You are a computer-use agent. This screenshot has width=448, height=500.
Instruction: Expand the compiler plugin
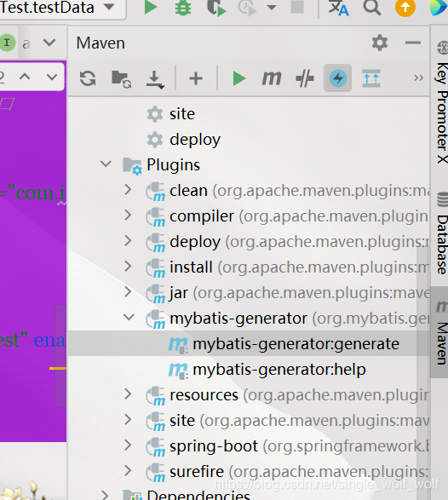click(x=128, y=215)
